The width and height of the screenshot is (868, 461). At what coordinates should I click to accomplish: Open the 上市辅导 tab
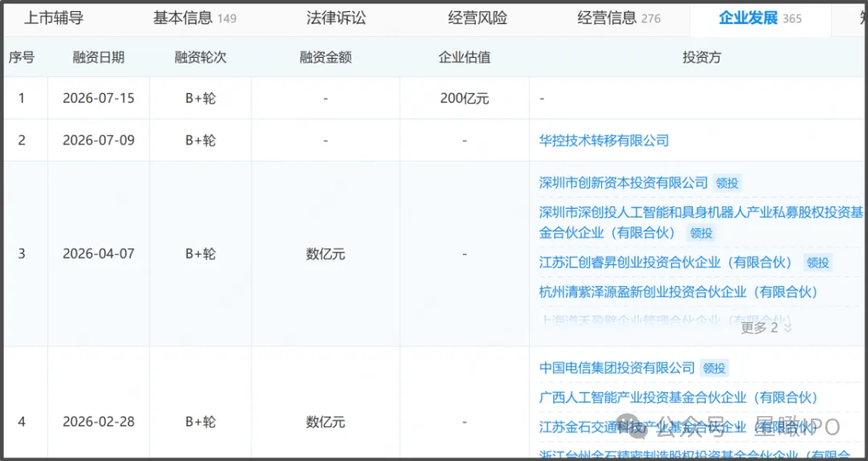click(54, 18)
